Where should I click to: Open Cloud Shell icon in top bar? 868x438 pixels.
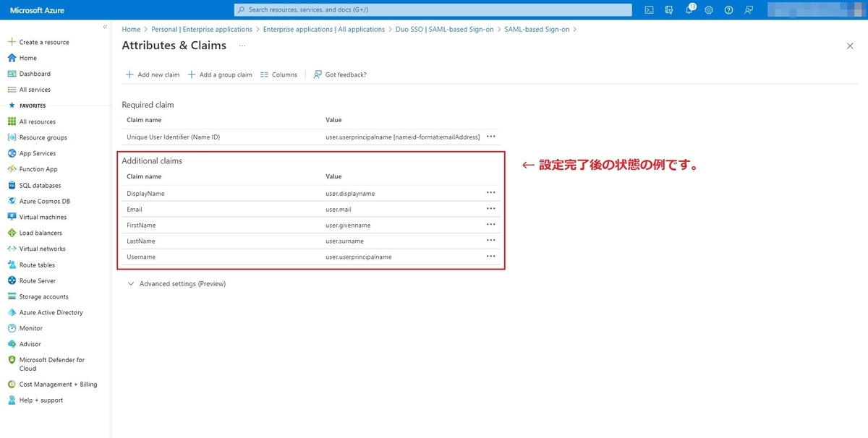pos(650,10)
